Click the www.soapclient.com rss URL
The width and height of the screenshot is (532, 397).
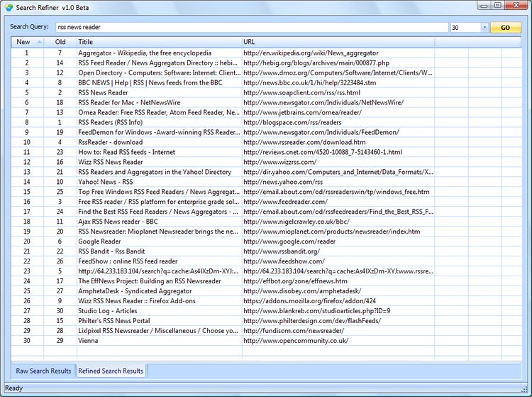(x=301, y=92)
